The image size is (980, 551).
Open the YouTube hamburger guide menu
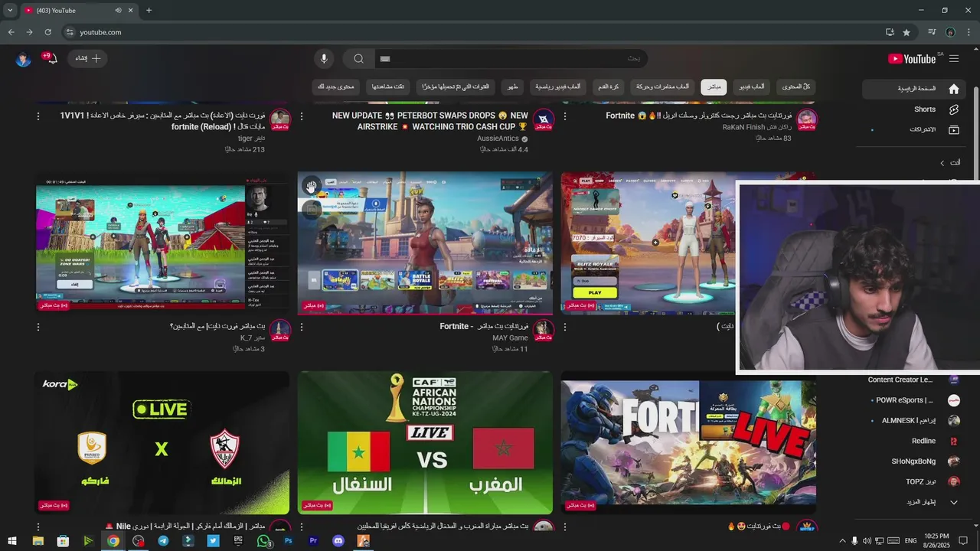tap(954, 59)
